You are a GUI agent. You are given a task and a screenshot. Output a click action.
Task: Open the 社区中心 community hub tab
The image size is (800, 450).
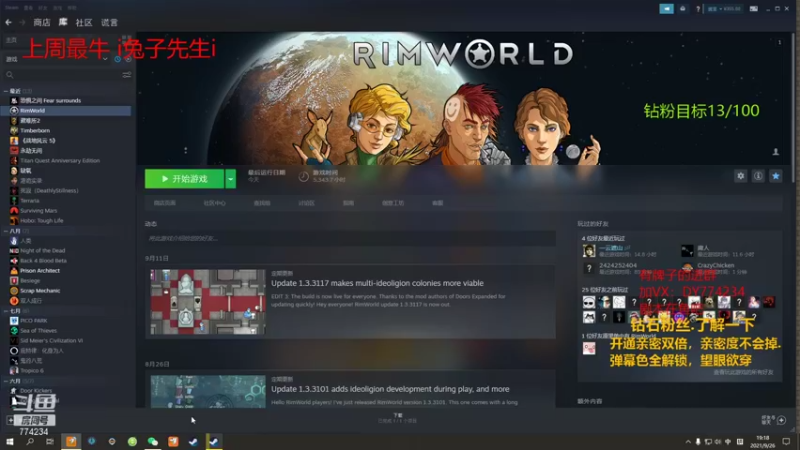214,203
